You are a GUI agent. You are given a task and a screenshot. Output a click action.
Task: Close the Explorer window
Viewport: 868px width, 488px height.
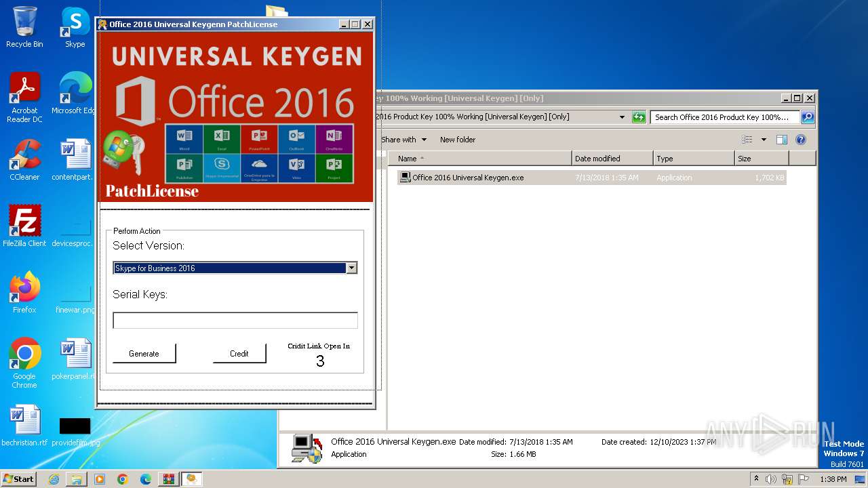tap(809, 98)
